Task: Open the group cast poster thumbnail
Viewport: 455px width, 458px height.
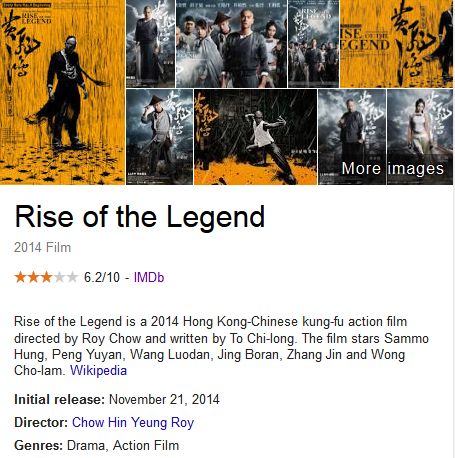Action: [x=231, y=44]
